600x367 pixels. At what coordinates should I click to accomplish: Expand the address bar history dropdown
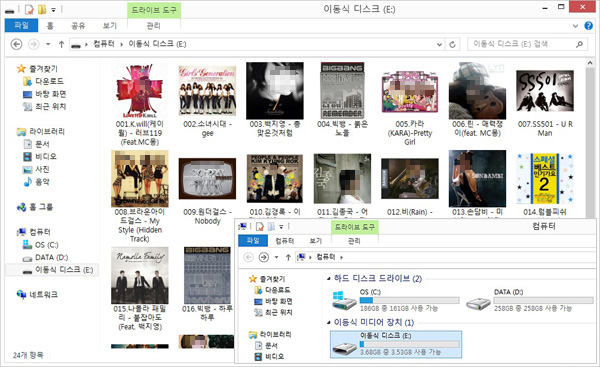coord(439,44)
